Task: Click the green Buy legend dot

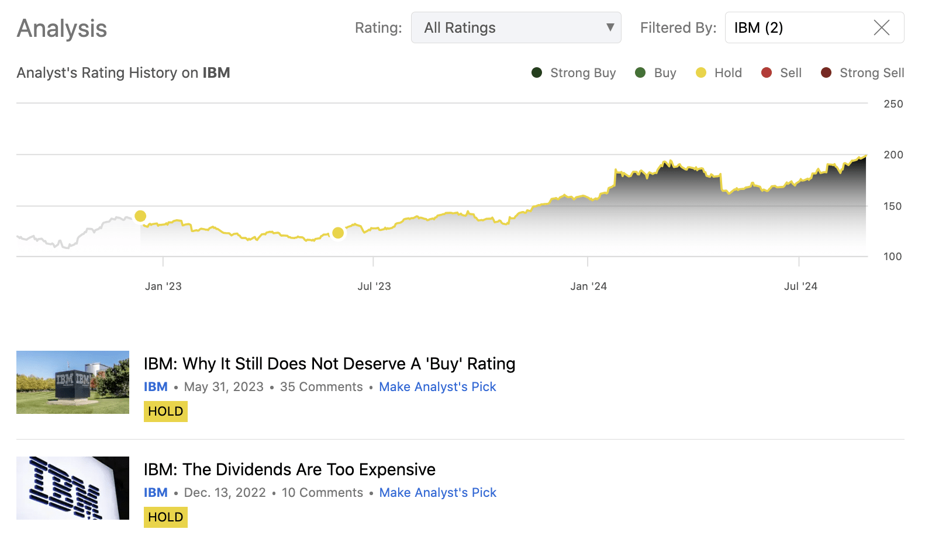Action: coord(640,72)
